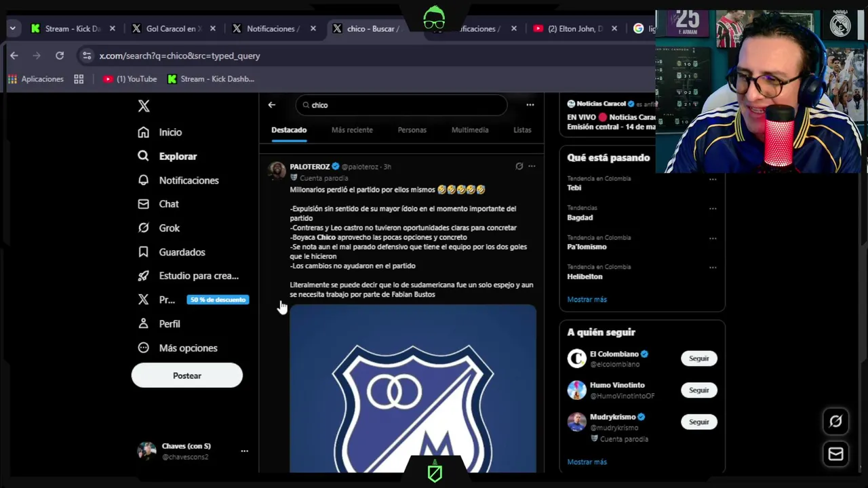868x488 pixels.
Task: Click Grok icon on PALOTEROZ post
Action: pyautogui.click(x=519, y=166)
